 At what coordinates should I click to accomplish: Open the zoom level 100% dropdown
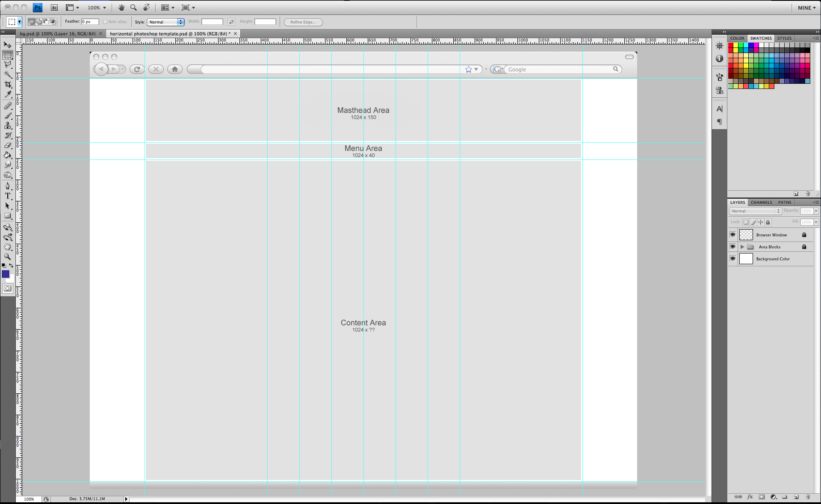(x=97, y=8)
